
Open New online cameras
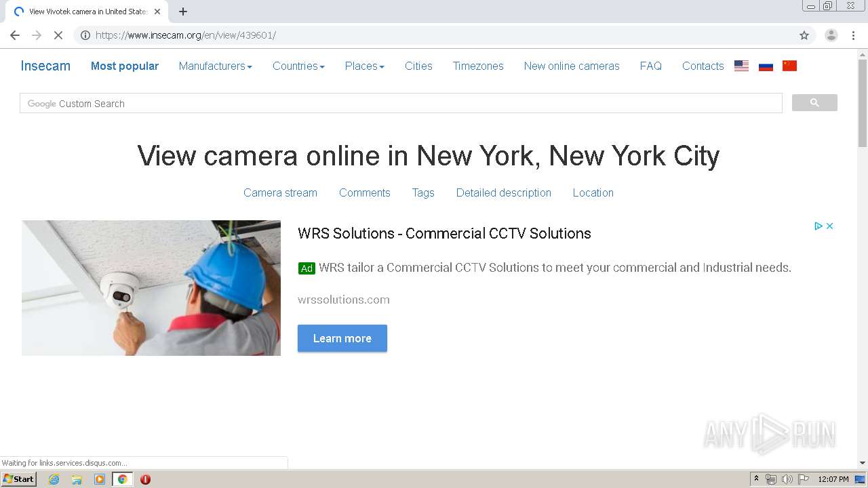coord(572,66)
